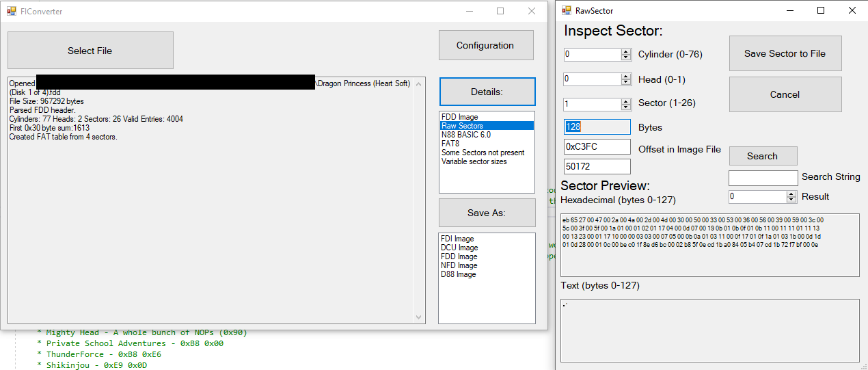Click Save Sector to File
This screenshot has width=868, height=370.
[x=785, y=53]
